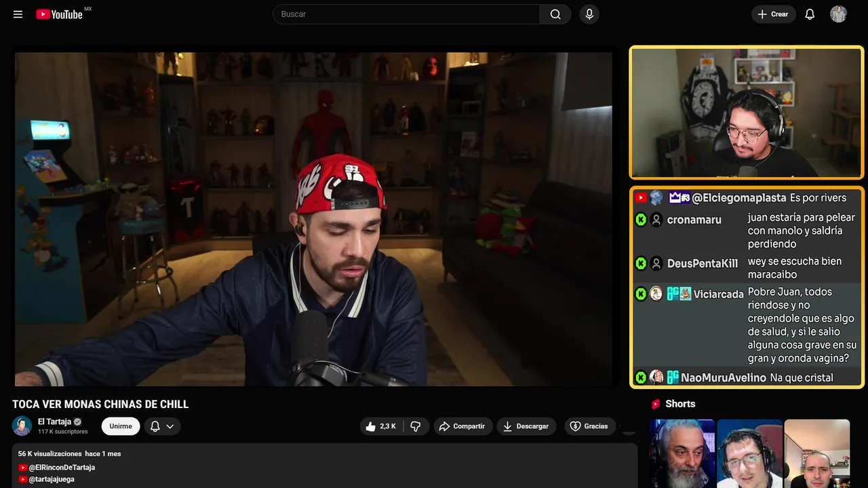Click the Unirme membership button
868x488 pixels.
[x=121, y=426]
